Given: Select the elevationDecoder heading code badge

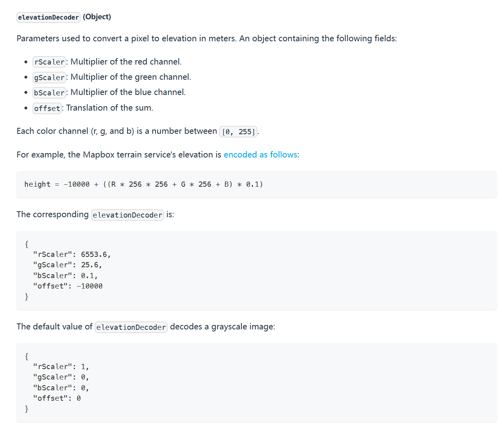Looking at the screenshot, I should (48, 17).
